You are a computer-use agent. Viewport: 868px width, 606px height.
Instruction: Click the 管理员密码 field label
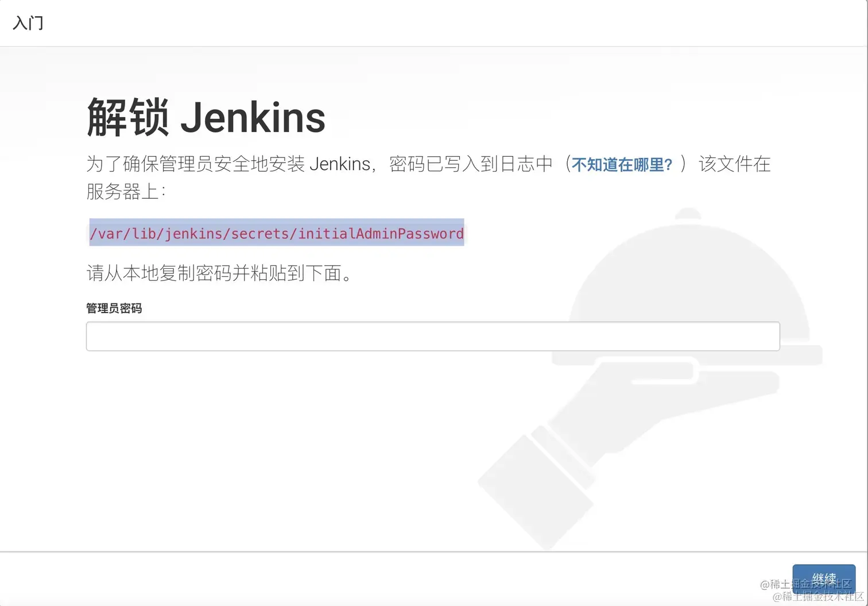114,308
